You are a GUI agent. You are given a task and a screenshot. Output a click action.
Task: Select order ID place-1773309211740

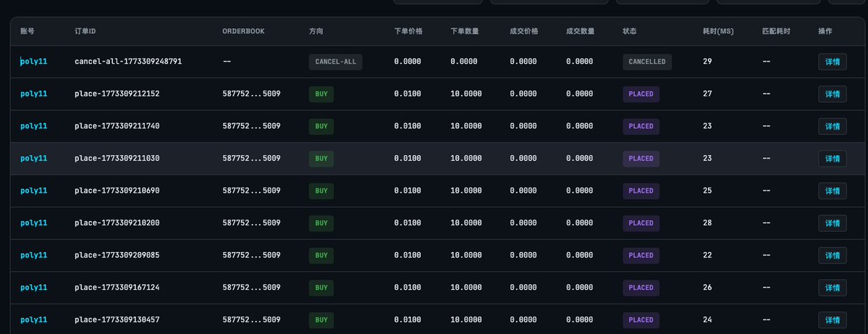pyautogui.click(x=117, y=126)
